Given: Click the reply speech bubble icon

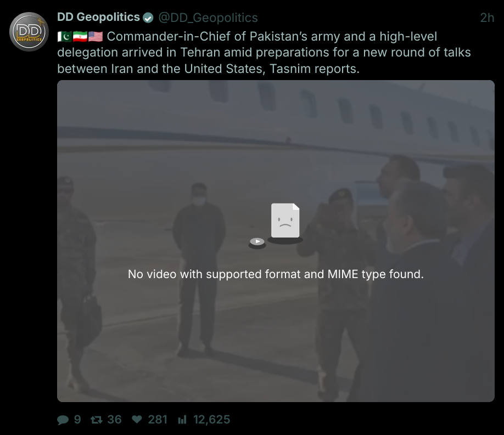Looking at the screenshot, I should [63, 420].
